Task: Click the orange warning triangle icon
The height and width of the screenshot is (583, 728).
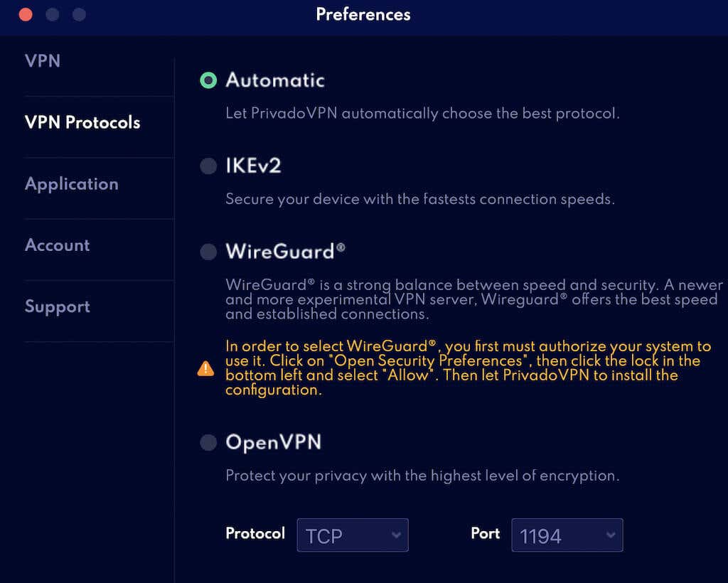Action: pyautogui.click(x=205, y=368)
